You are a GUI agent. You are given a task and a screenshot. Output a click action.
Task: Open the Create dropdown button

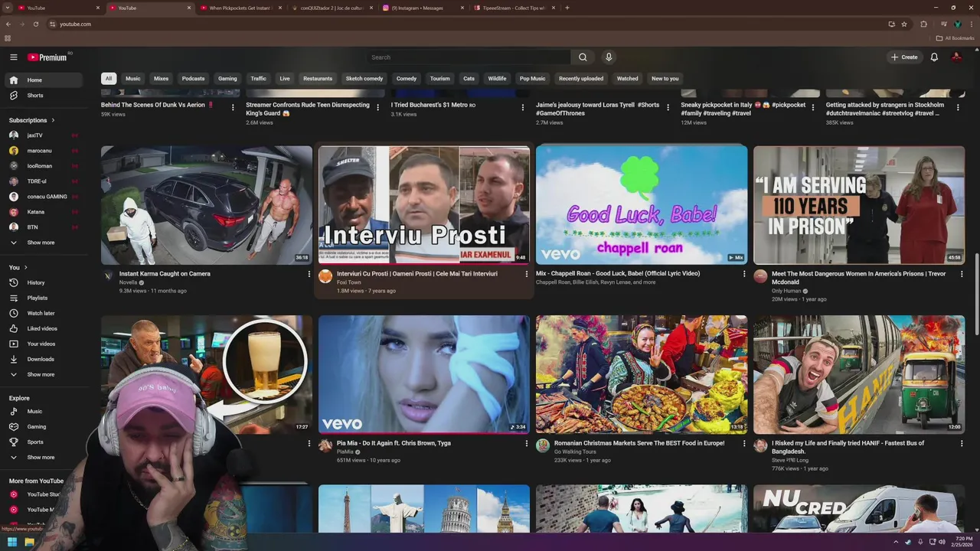[x=903, y=57]
